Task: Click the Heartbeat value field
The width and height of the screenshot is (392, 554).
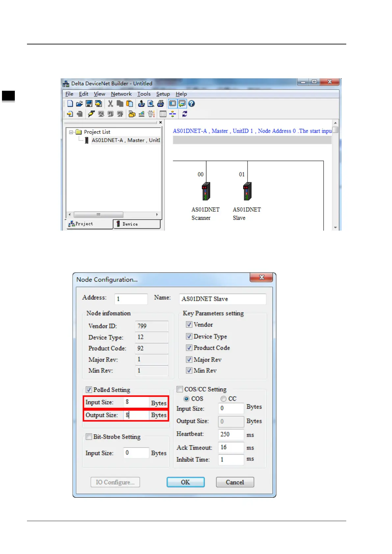Action: tap(231, 434)
